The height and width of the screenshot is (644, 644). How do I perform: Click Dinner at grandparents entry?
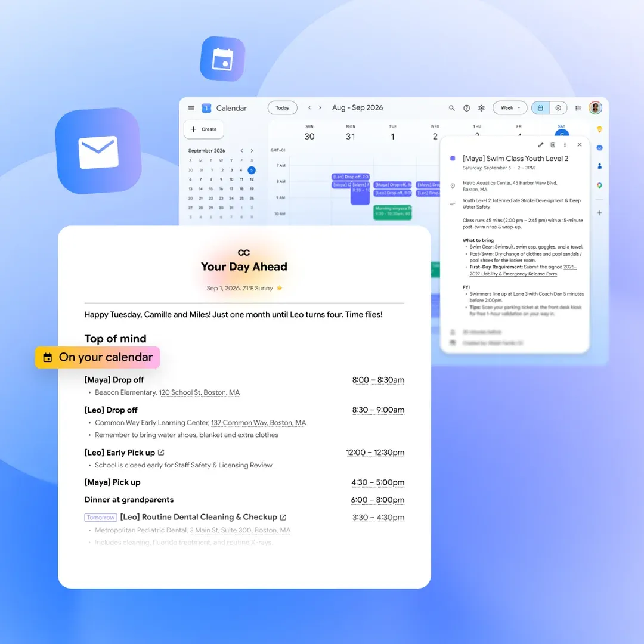tap(129, 500)
